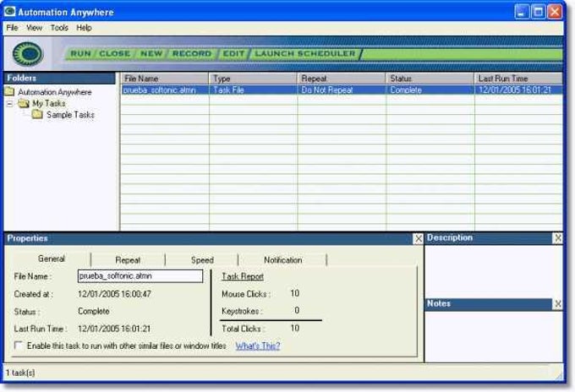Image resolution: width=575 pixels, height=392 pixels.
Task: Open the View menu
Action: point(34,28)
